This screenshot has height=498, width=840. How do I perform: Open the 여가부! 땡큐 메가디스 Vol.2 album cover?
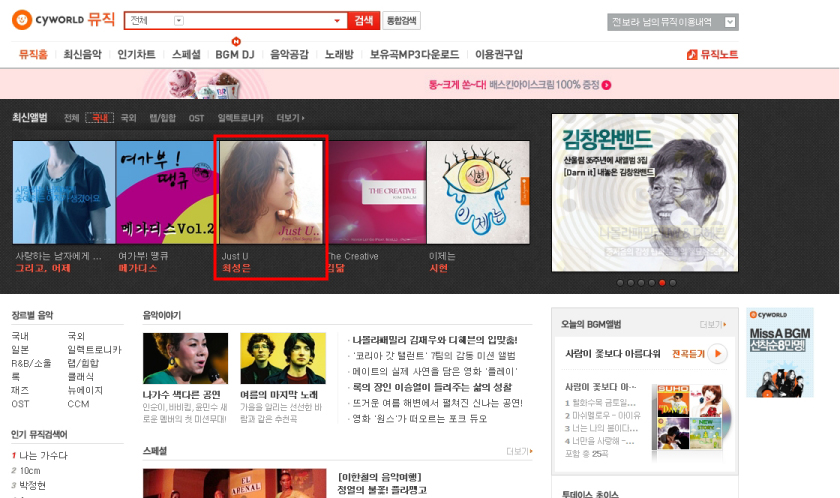[167, 192]
